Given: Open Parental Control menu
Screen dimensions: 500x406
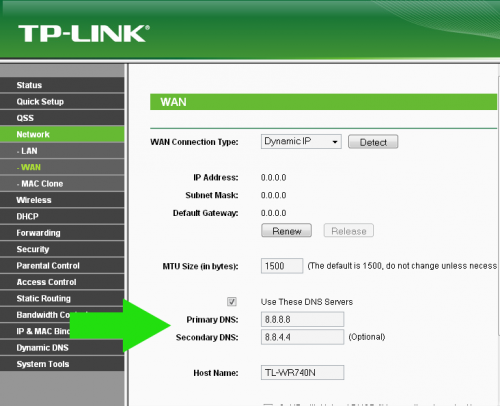Looking at the screenshot, I should point(62,266).
